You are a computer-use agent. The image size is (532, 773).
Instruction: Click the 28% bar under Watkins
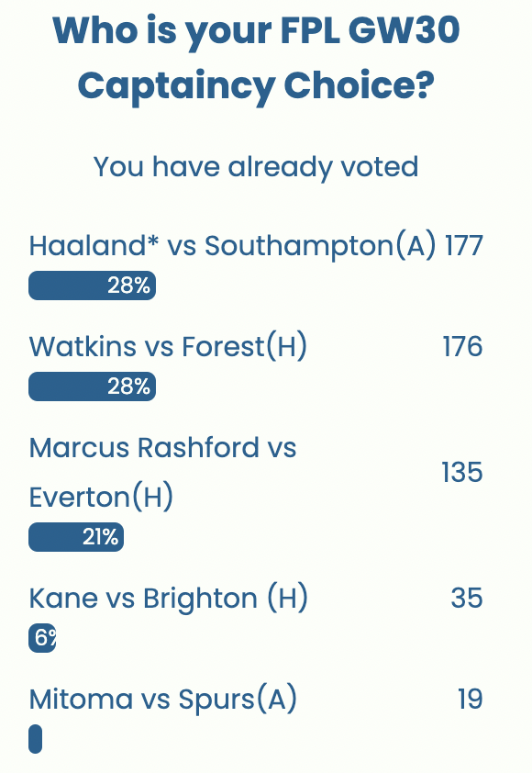92,386
